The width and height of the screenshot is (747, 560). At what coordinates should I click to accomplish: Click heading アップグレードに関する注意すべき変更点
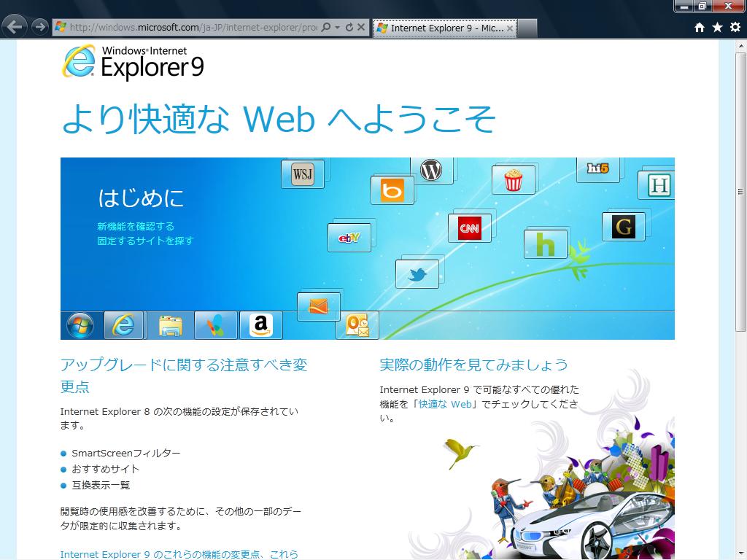[184, 376]
